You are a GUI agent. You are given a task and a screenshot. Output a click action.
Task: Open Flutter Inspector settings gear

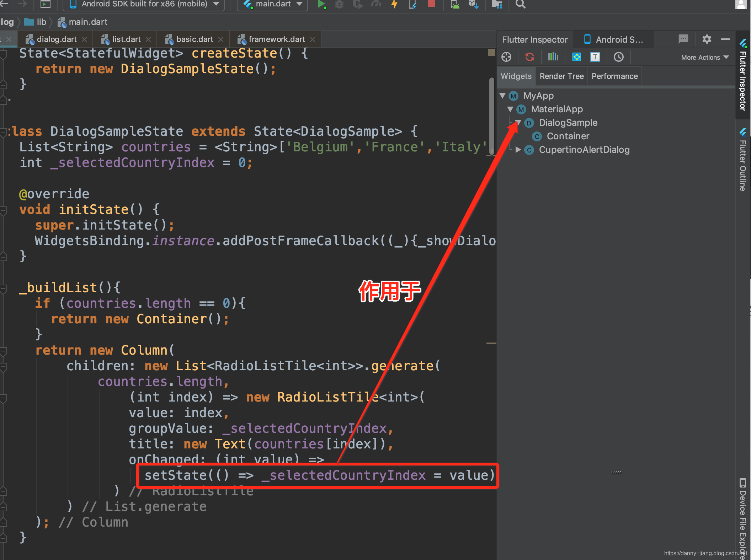(707, 39)
